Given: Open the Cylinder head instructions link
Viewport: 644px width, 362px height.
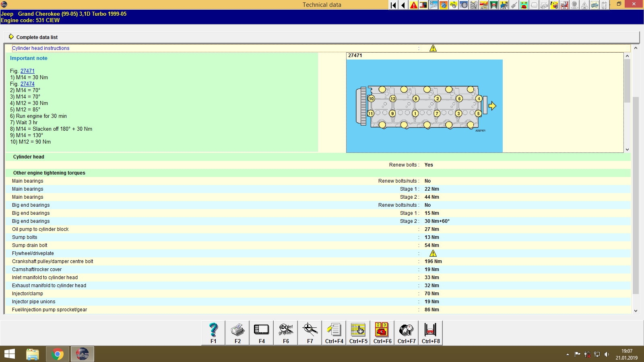Looking at the screenshot, I should (x=41, y=48).
